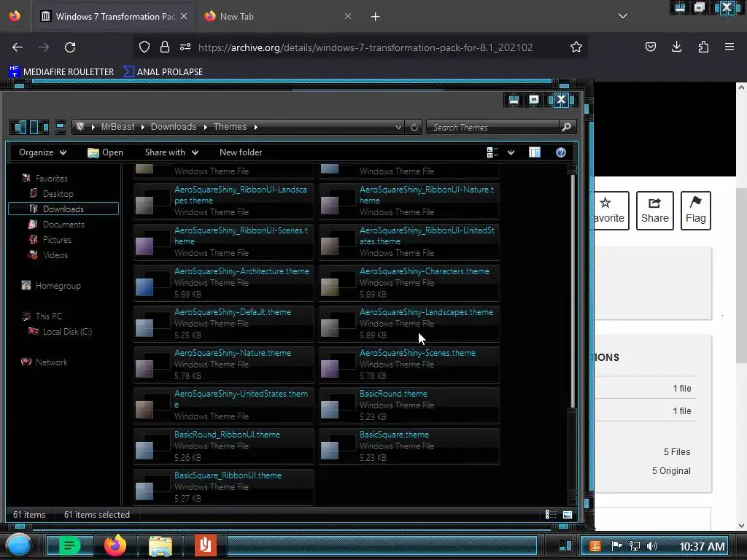This screenshot has width=747, height=560.
Task: Open Firefox from the taskbar
Action: click(x=115, y=545)
